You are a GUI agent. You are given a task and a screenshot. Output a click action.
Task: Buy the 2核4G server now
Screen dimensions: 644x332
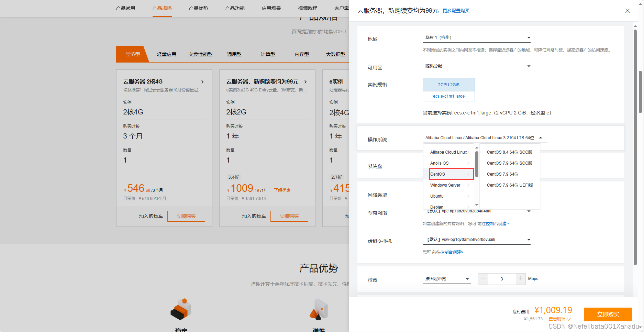186,216
